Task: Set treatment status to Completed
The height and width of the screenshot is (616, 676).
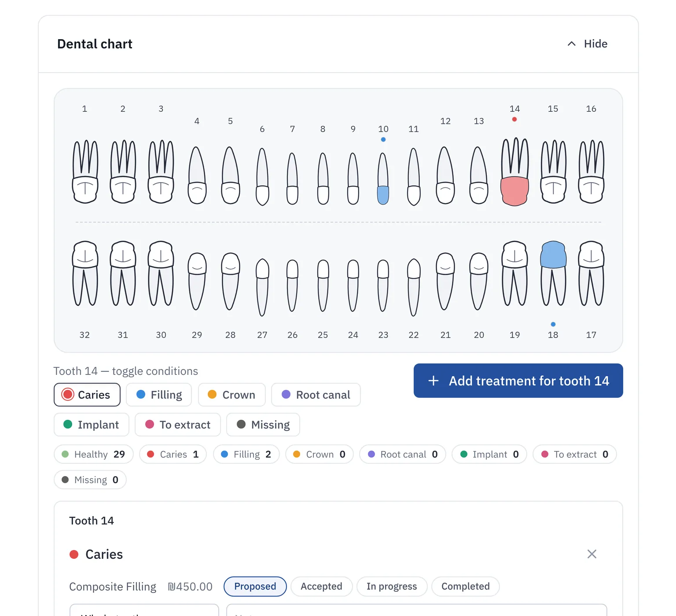Action: tap(466, 587)
